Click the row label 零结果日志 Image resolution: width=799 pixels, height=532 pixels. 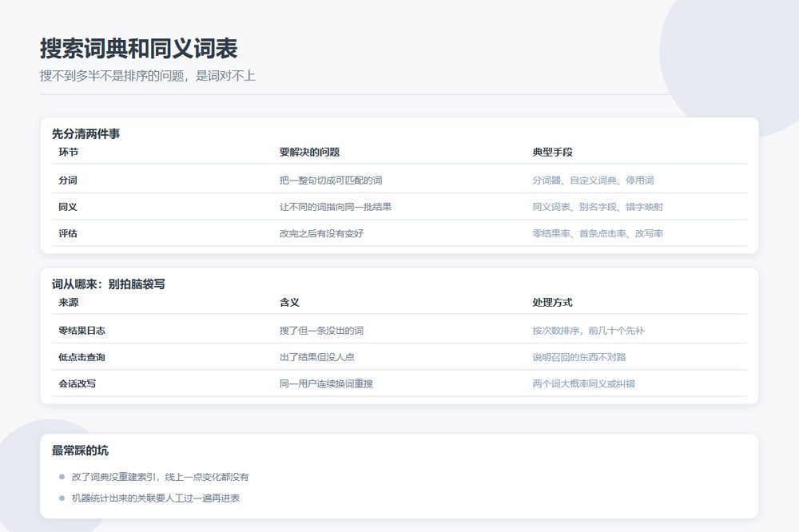click(x=81, y=330)
